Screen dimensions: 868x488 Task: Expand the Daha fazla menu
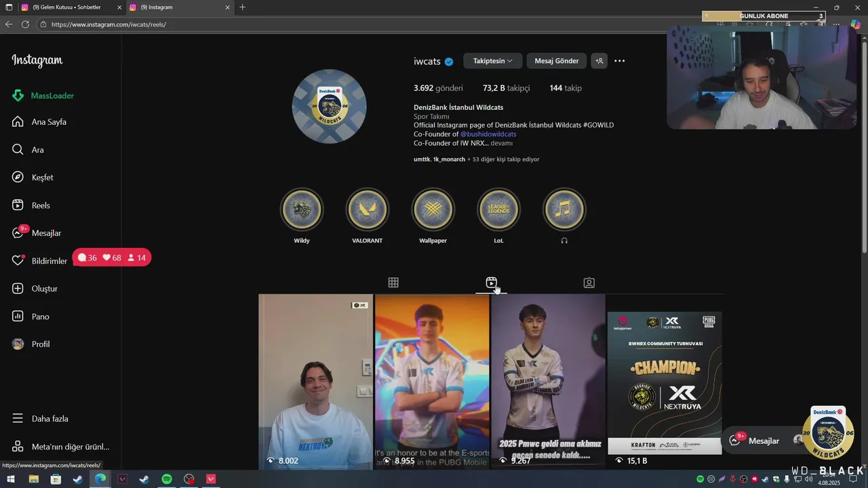41,419
